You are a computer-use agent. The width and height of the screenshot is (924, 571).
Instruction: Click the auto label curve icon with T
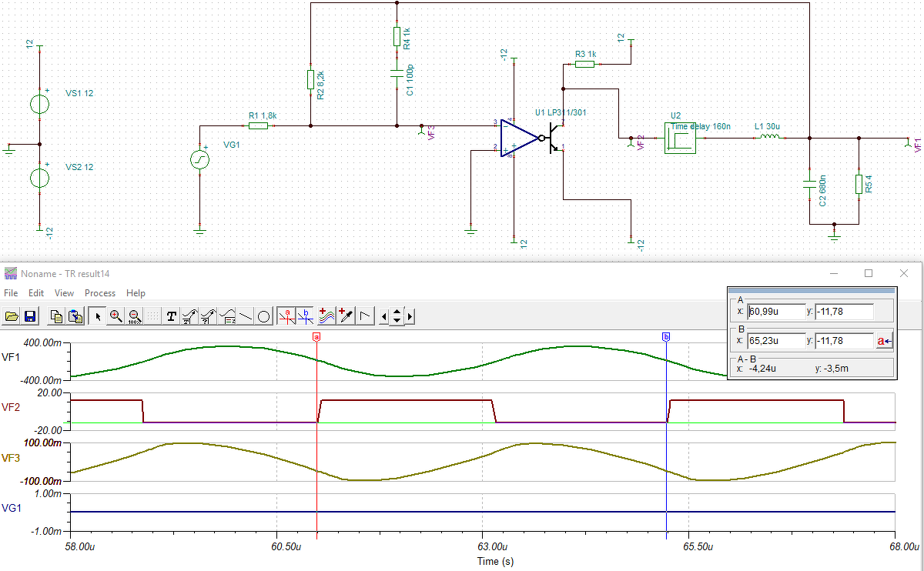[x=189, y=316]
